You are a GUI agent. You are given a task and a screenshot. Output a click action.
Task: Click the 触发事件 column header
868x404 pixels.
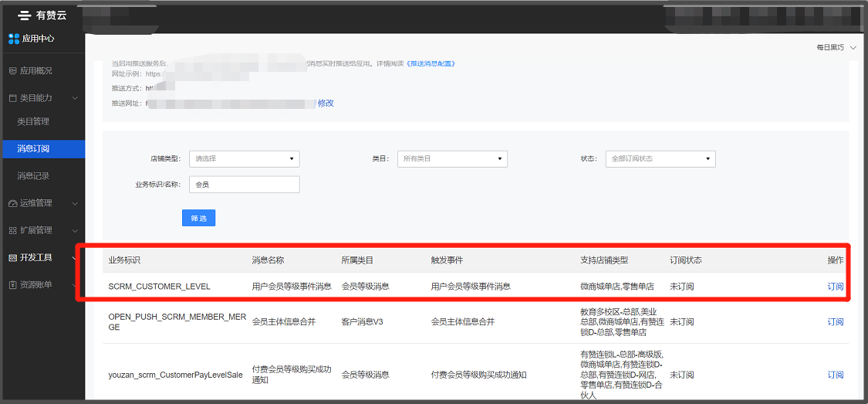pyautogui.click(x=448, y=260)
